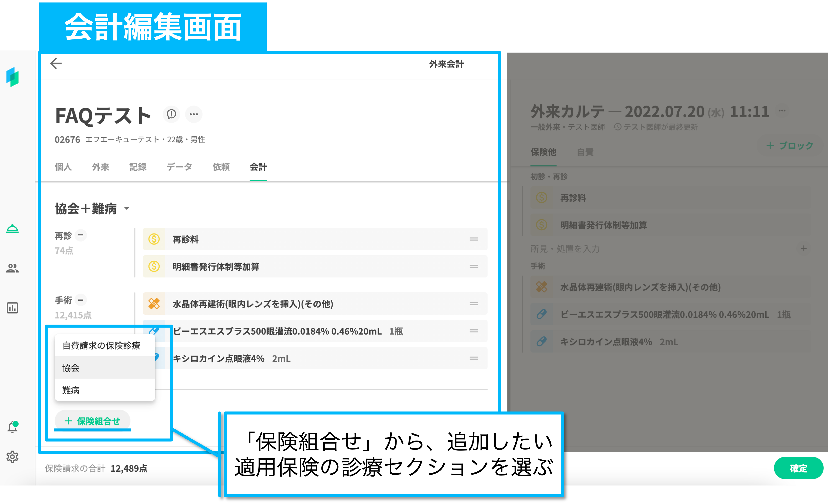The image size is (828, 504).
Task: Switch to the データ tab
Action: [x=179, y=167]
